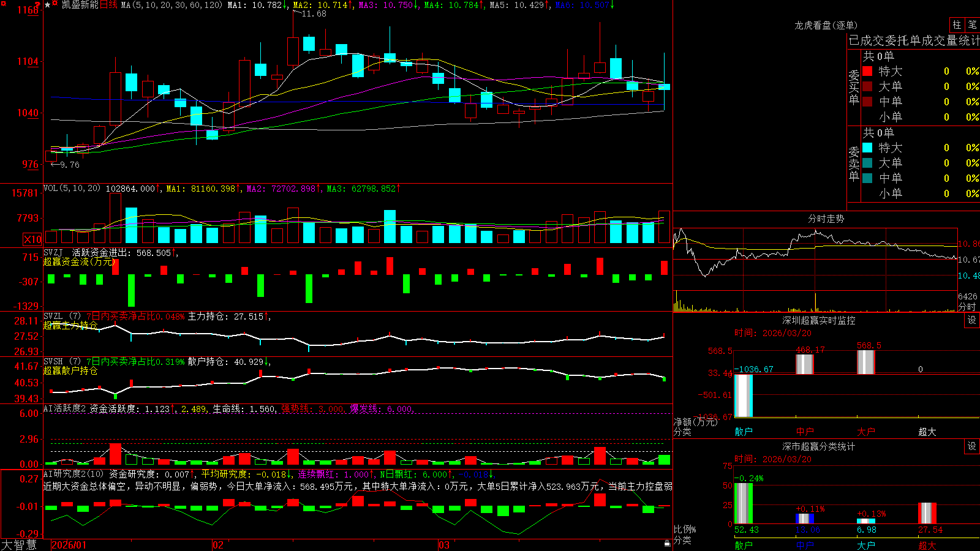Click the MA5: 10.429 value

click(x=520, y=5)
